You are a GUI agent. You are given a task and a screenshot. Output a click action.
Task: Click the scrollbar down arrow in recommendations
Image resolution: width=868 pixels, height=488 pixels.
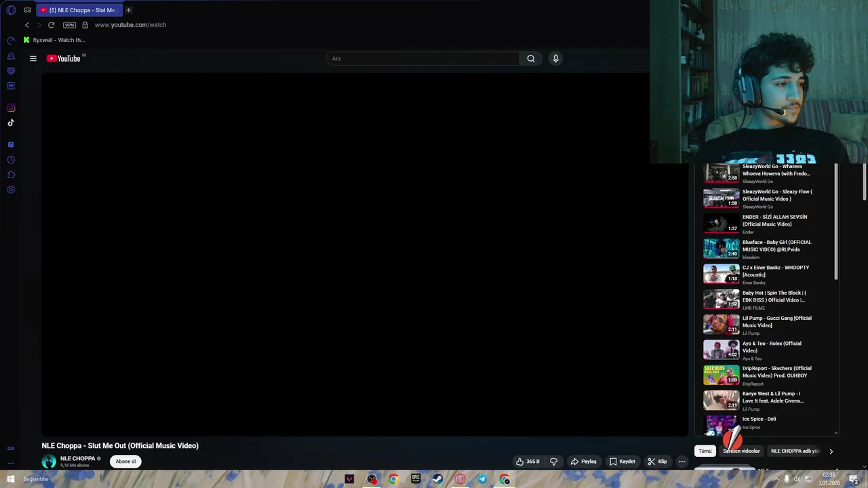(x=836, y=432)
